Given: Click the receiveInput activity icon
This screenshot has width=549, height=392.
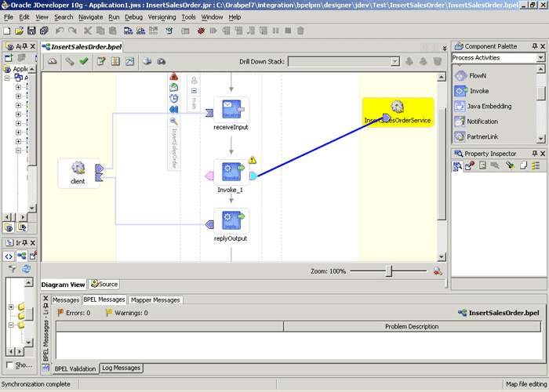Looking at the screenshot, I should click(231, 109).
